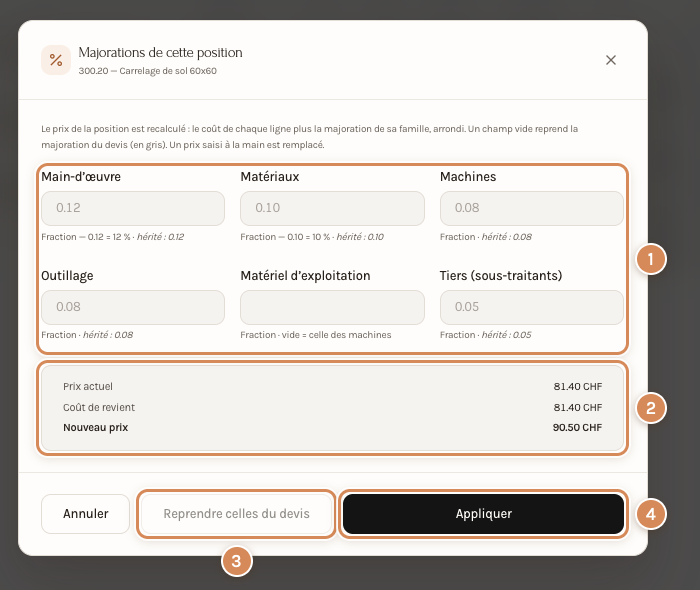
Task: Focus the Main-d'œuvre markup field
Action: pos(133,208)
